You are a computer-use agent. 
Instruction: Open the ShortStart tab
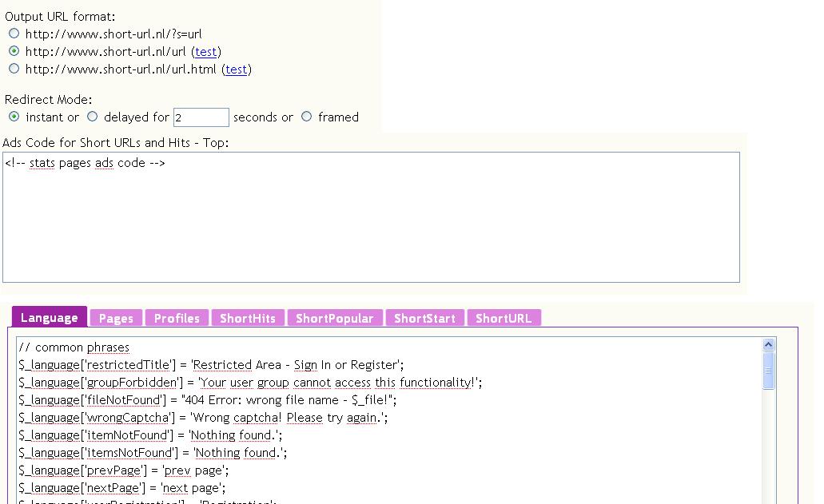point(424,318)
